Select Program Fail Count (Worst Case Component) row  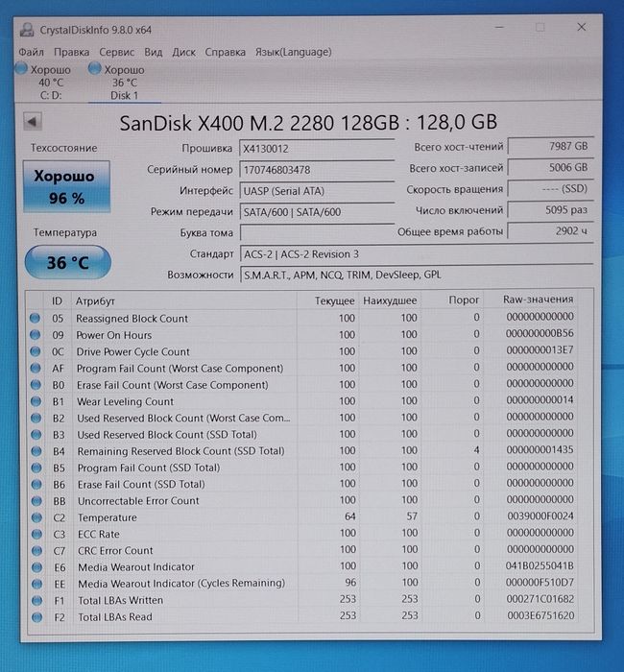(302, 368)
